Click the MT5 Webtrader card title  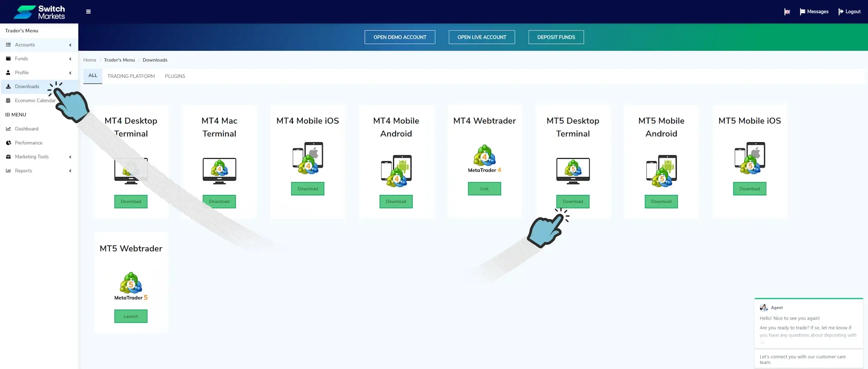point(131,249)
